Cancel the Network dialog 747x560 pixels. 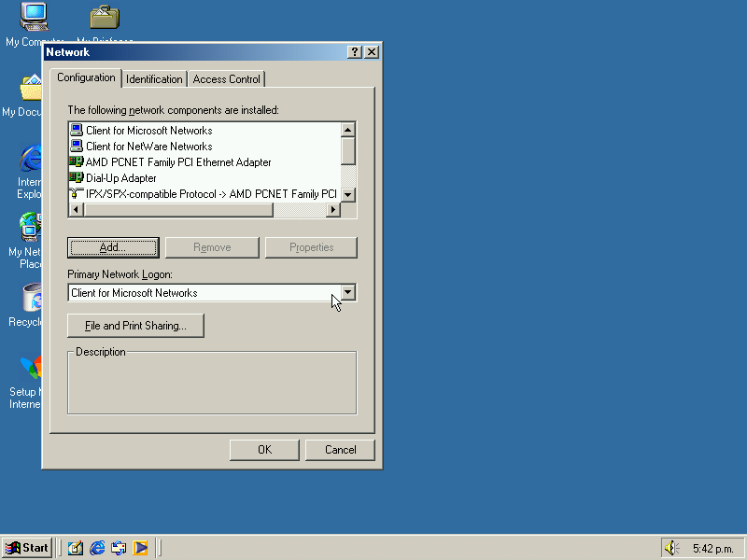[340, 450]
